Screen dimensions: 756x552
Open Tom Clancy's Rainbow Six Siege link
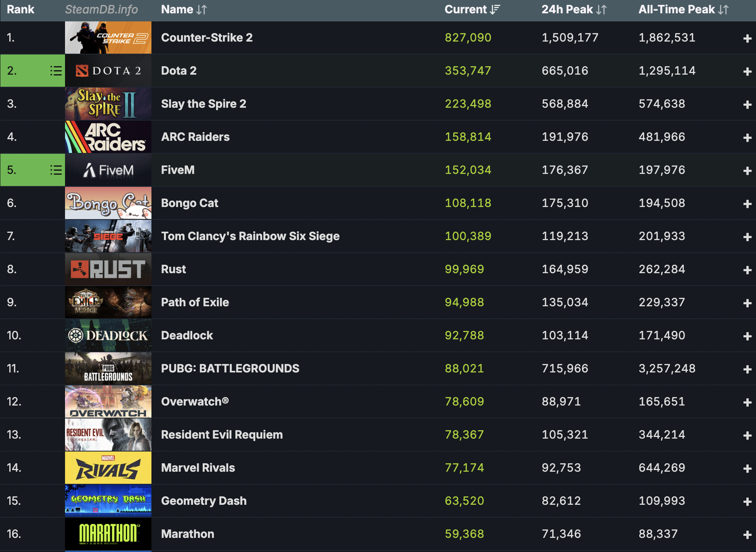[250, 236]
